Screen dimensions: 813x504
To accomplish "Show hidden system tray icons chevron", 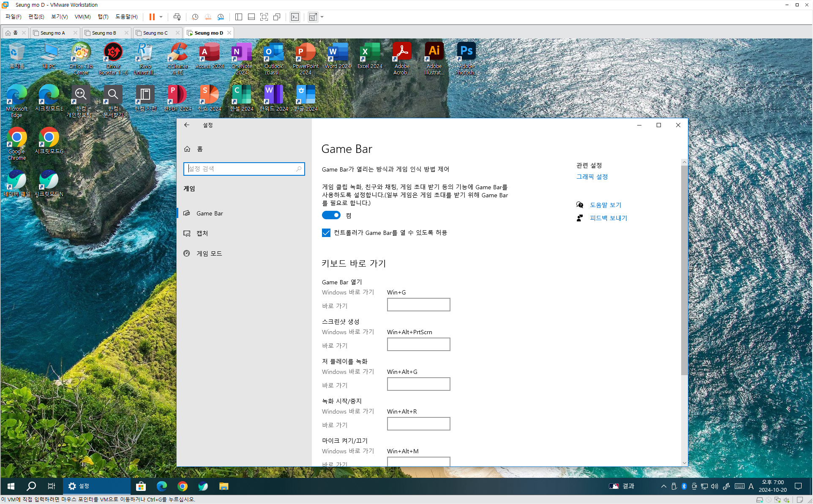I will coord(663,486).
